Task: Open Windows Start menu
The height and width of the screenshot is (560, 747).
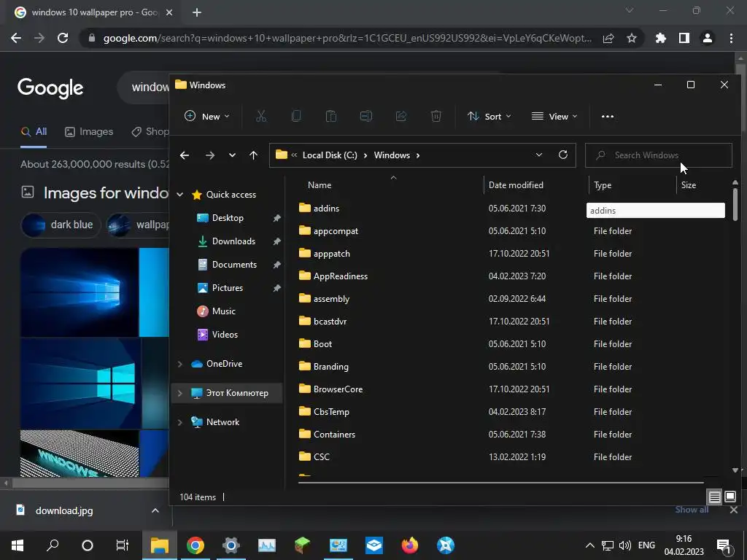Action: [18, 545]
